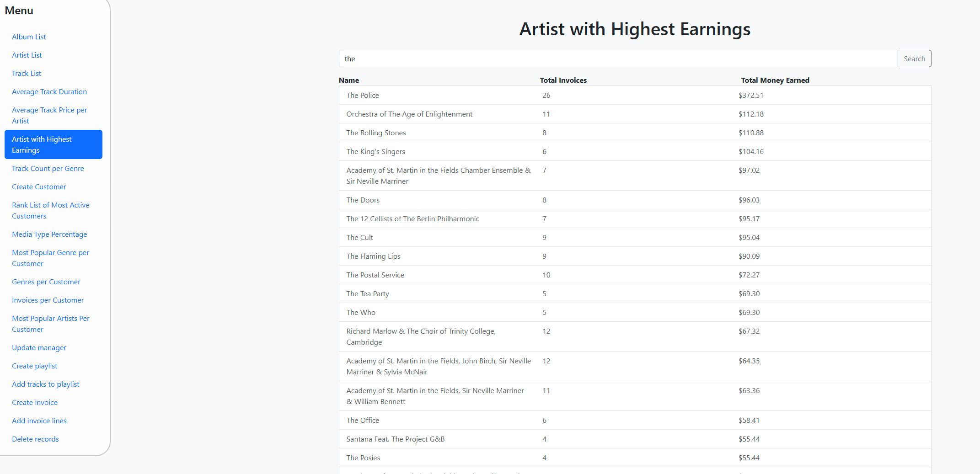
Task: Select Average Track Duration menu item
Action: pyautogui.click(x=49, y=91)
